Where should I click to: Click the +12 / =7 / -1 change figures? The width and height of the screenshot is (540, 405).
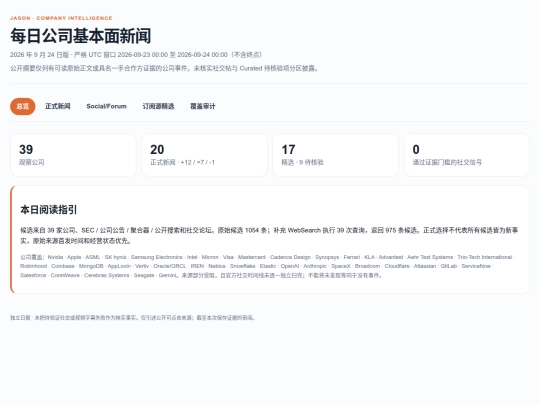pos(198,162)
